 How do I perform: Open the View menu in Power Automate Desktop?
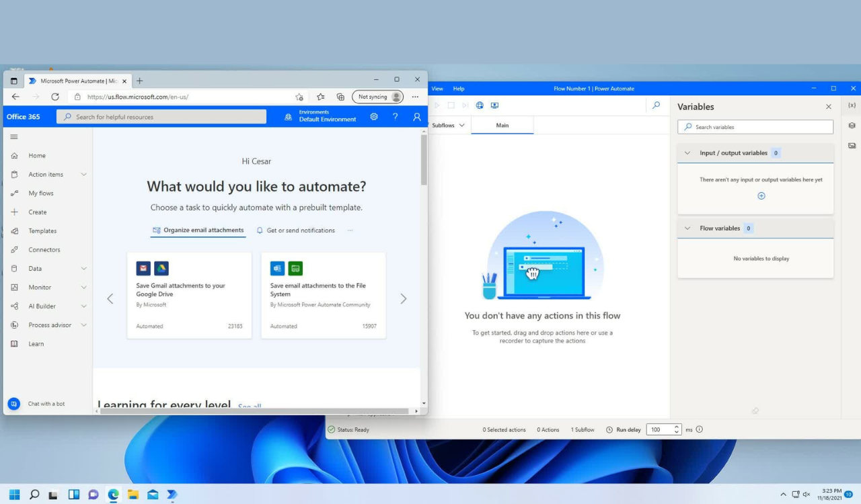[437, 89]
